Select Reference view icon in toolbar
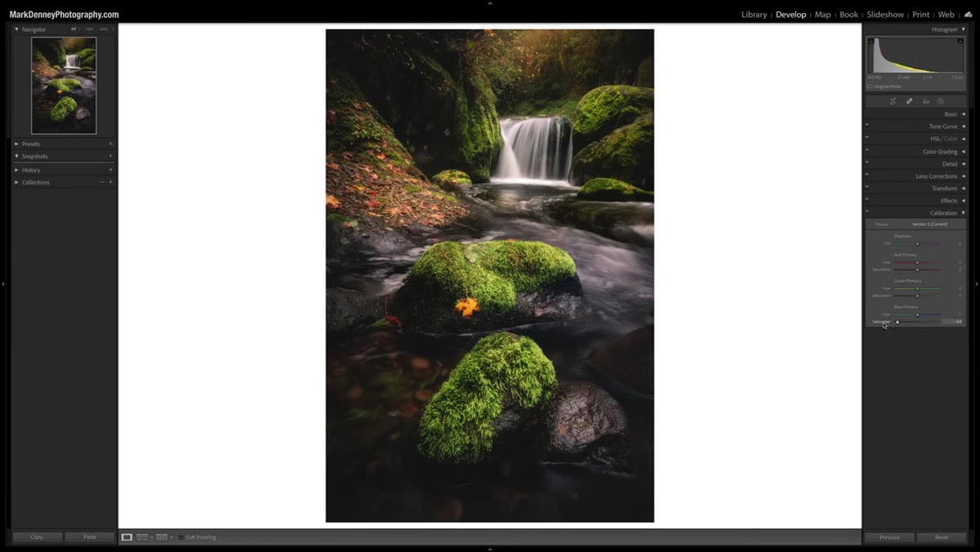Screen dimensions: 980x552 pyautogui.click(x=142, y=537)
